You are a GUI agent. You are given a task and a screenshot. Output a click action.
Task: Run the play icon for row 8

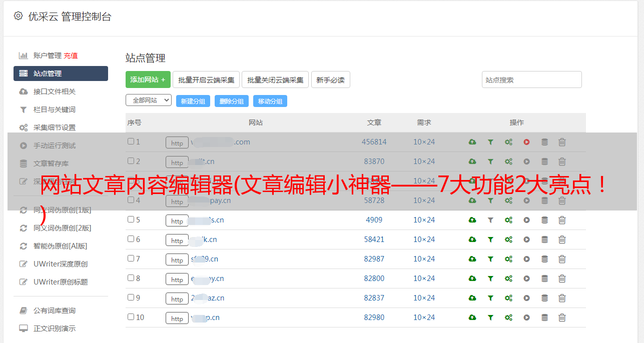tap(526, 278)
